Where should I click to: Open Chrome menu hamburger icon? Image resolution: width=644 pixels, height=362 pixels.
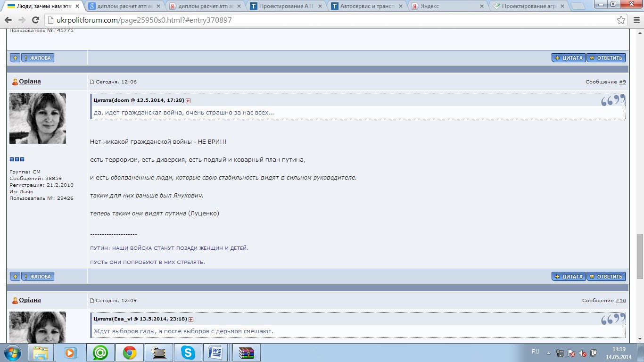634,20
